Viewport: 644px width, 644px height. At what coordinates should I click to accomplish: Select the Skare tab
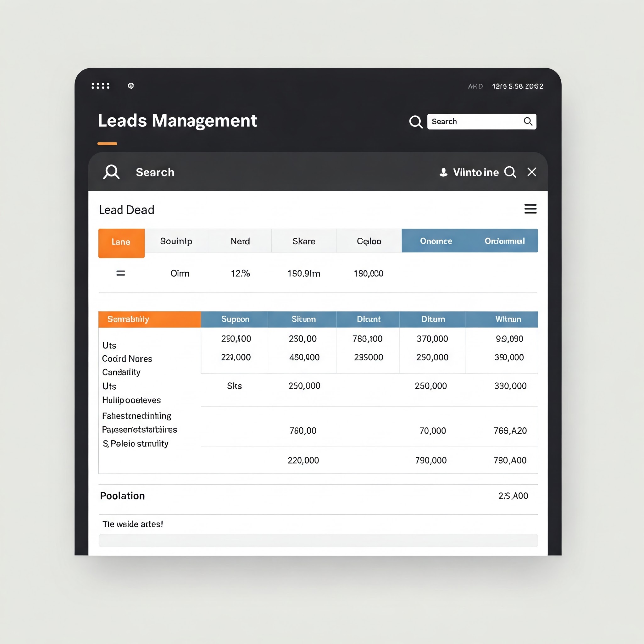(304, 241)
